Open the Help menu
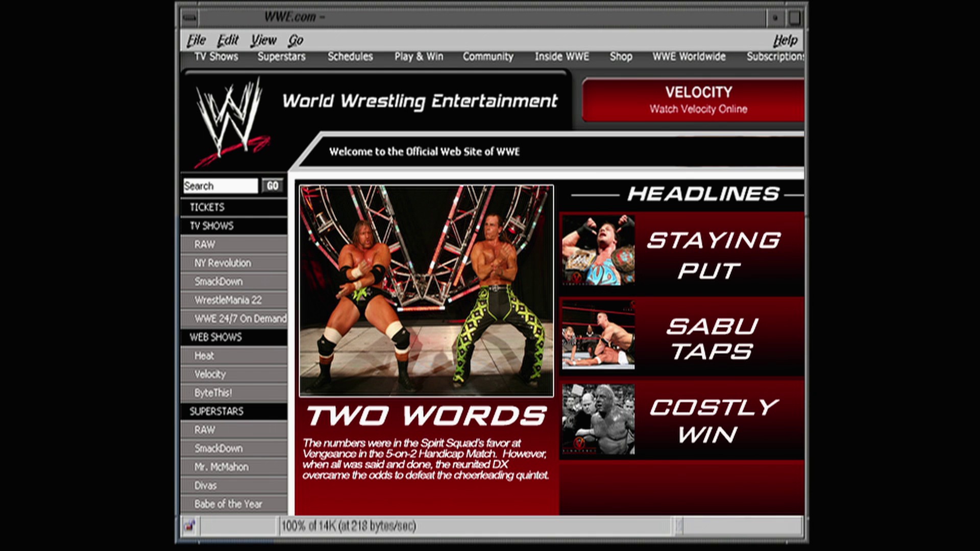 785,40
